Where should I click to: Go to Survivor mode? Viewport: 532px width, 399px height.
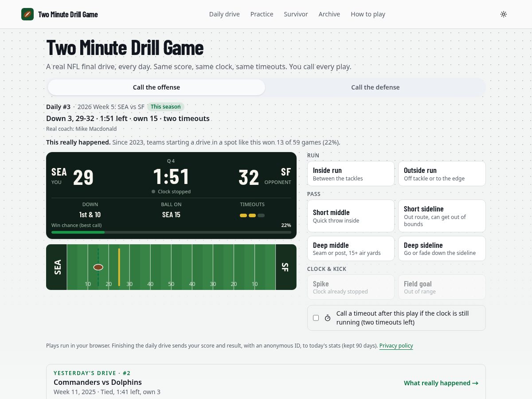tap(296, 14)
